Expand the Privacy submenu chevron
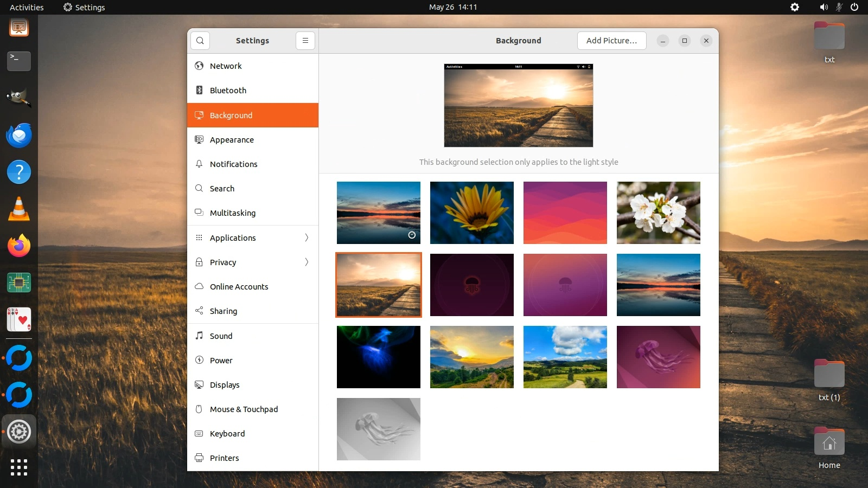 pyautogui.click(x=307, y=262)
